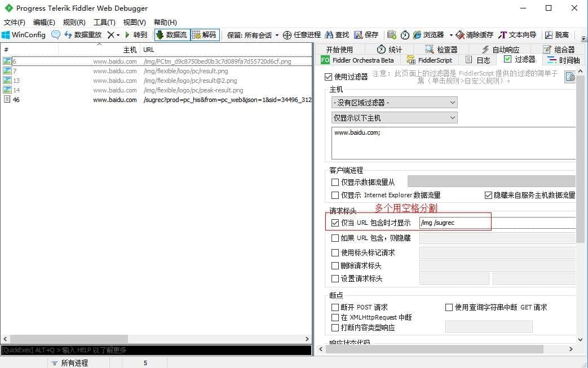The height and width of the screenshot is (368, 588).
Task: Switch to the FiddlerScript tab
Action: tap(430, 60)
